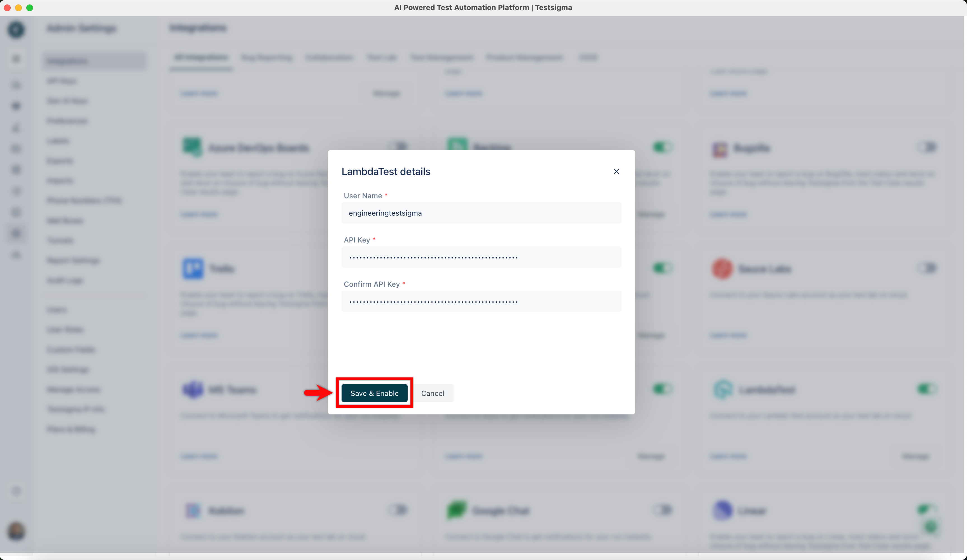The width and height of the screenshot is (967, 560).
Task: Select the API Key input field
Action: pyautogui.click(x=481, y=257)
